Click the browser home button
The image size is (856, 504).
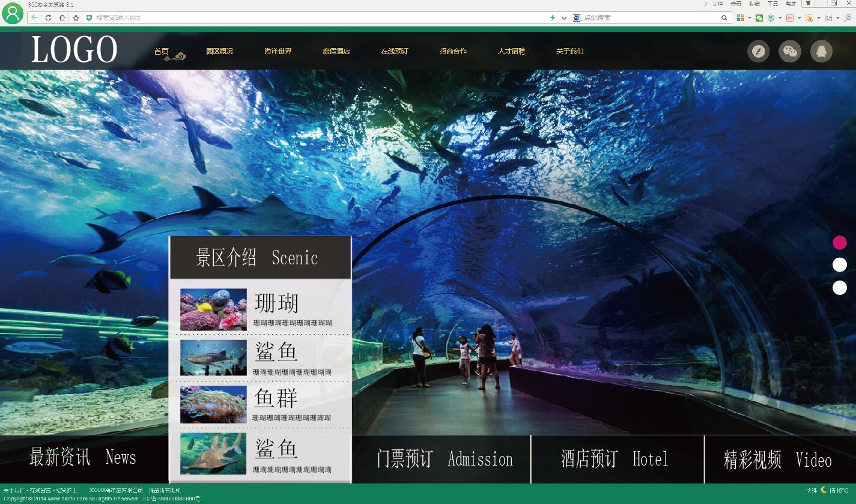(62, 18)
